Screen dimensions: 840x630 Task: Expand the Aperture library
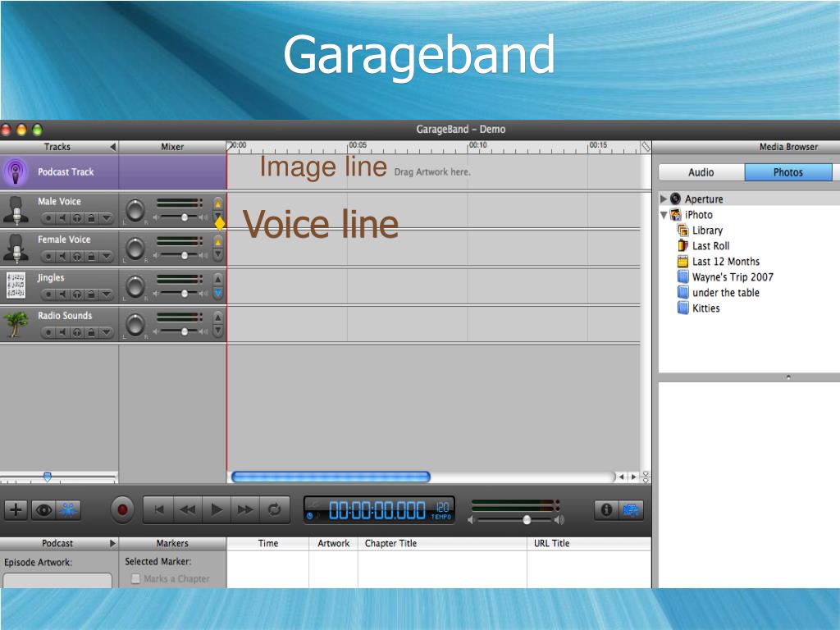pos(663,199)
